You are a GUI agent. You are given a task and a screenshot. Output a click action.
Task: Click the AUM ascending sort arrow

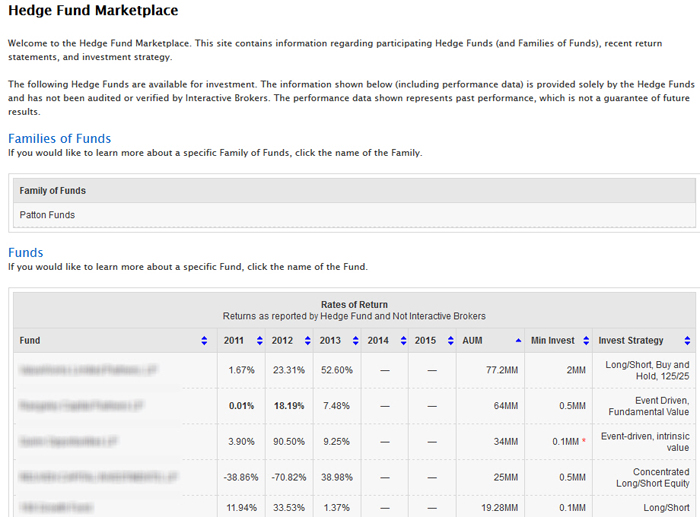pos(517,341)
